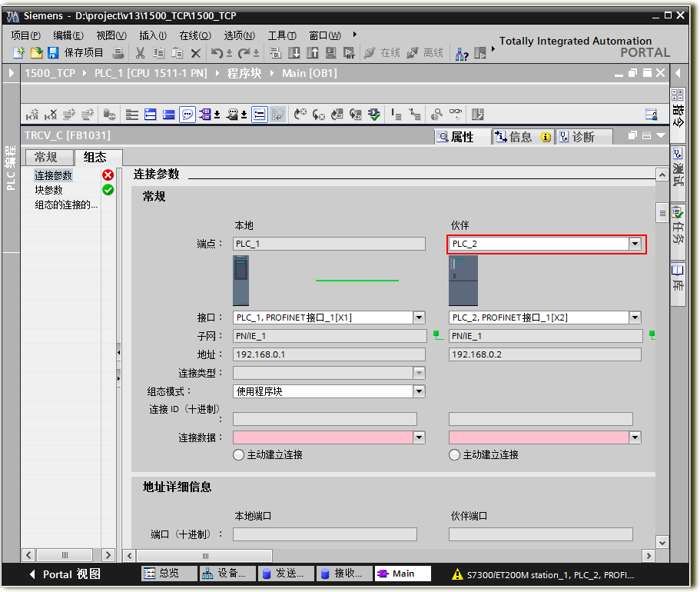Open the 插入(I) menu
700x592 pixels.
pyautogui.click(x=153, y=35)
